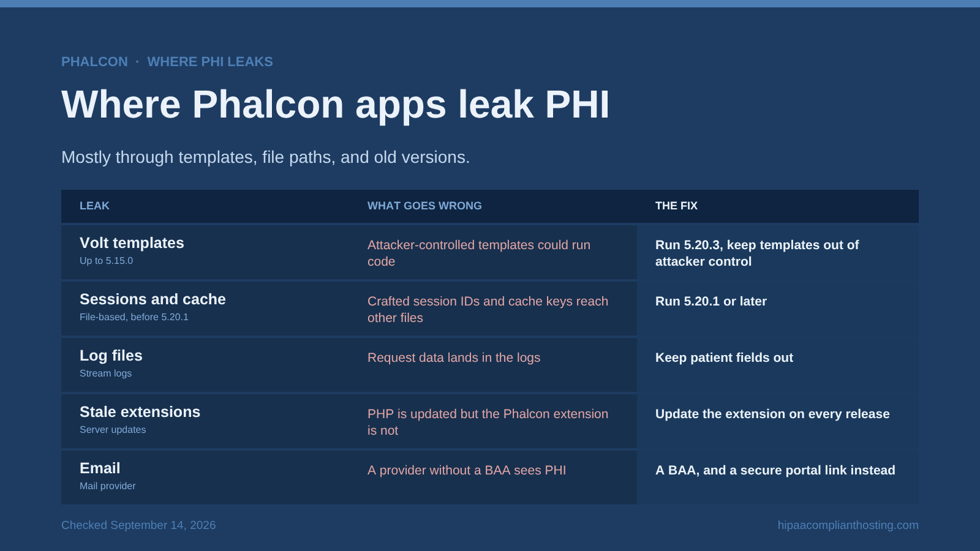
Task: Click 'A BAA, and a secure portal link instead'
Action: pos(775,470)
